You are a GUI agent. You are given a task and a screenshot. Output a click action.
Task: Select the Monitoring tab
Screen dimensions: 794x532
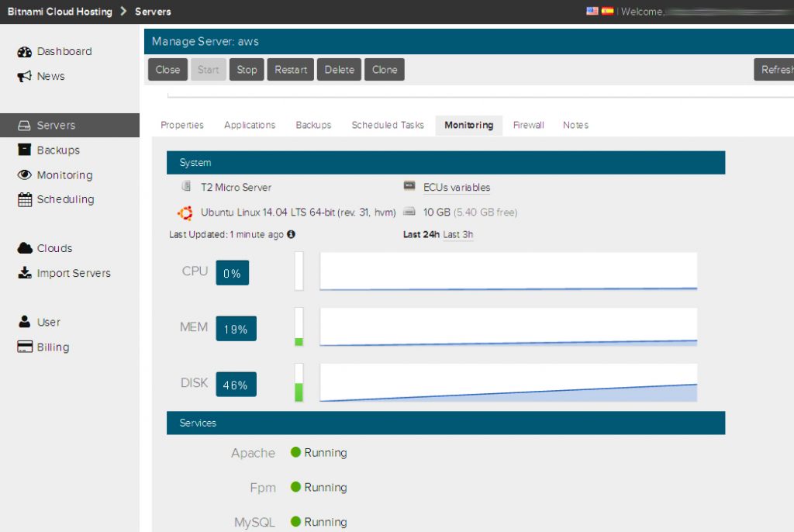[469, 125]
